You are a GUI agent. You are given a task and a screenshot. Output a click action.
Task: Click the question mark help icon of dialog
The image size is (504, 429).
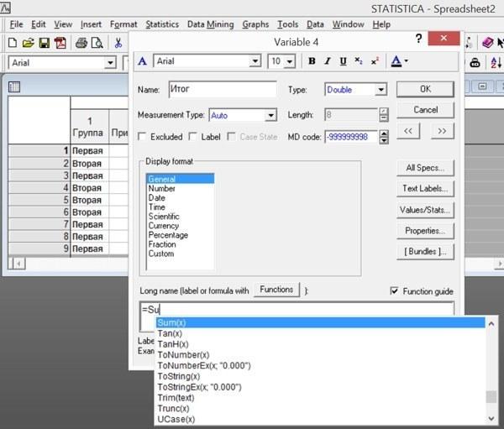[418, 39]
